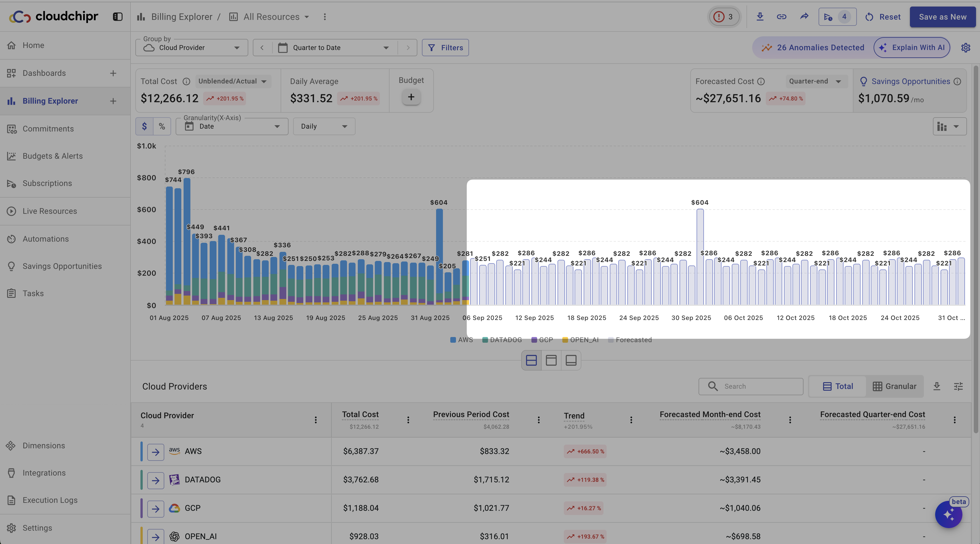
Task: Toggle OPEN_AI yellow legend swatch
Action: pyautogui.click(x=565, y=340)
